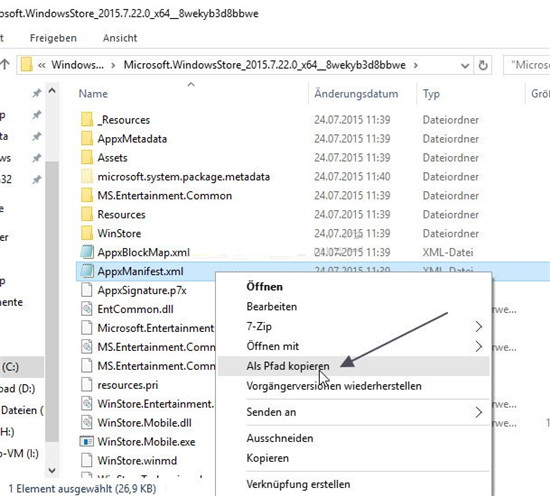Screen dimensions: 550x496
Task: Select the MS.Entertainment.Common folder icon
Action: click(87, 195)
